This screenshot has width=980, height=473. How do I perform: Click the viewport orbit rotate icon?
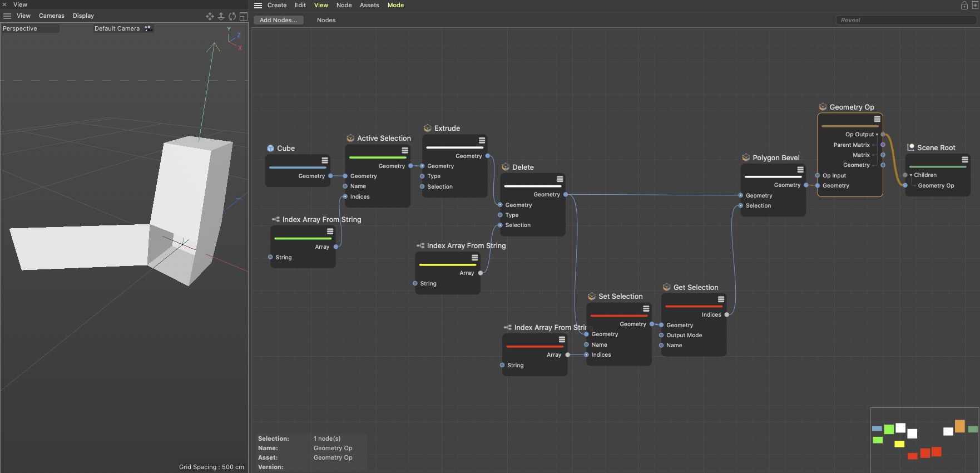click(x=232, y=16)
